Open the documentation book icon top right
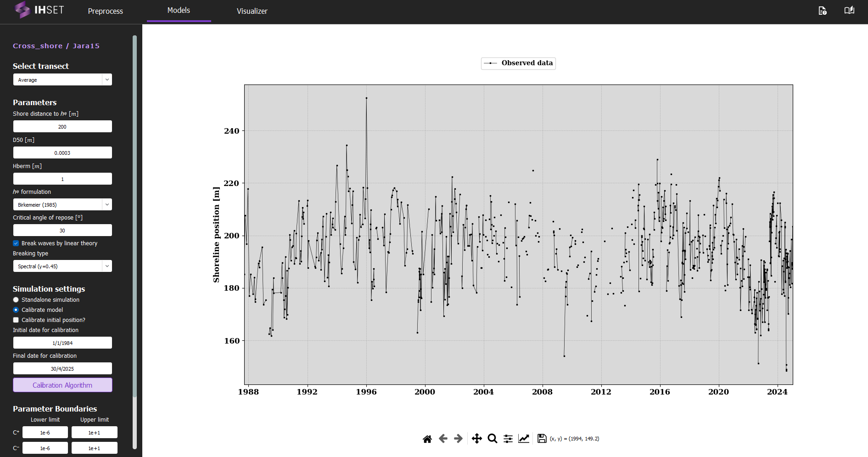868x457 pixels. tap(849, 10)
